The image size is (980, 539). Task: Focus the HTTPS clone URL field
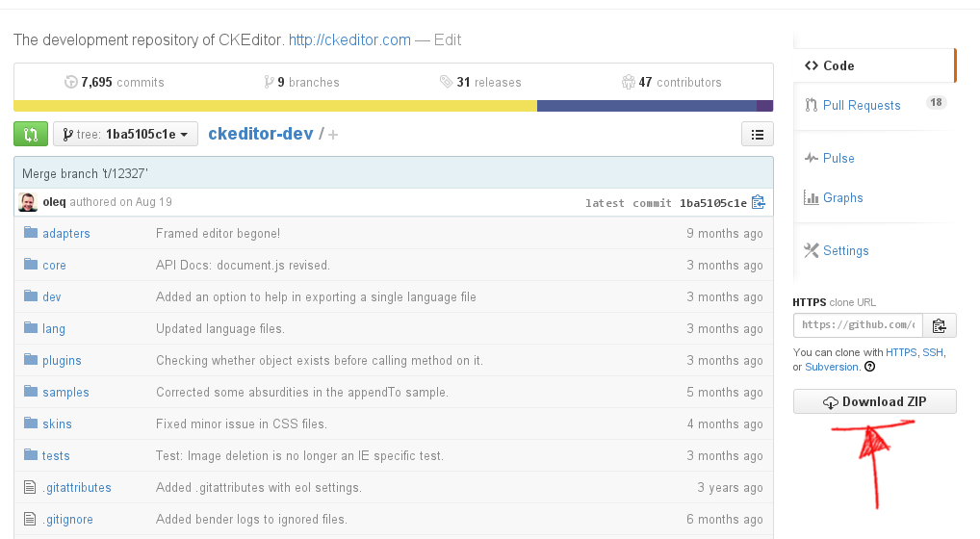pos(858,325)
